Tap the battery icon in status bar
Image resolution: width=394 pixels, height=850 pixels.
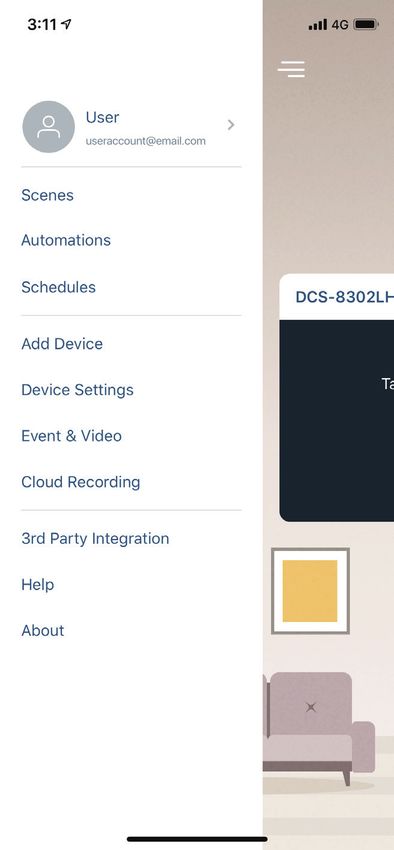click(366, 24)
